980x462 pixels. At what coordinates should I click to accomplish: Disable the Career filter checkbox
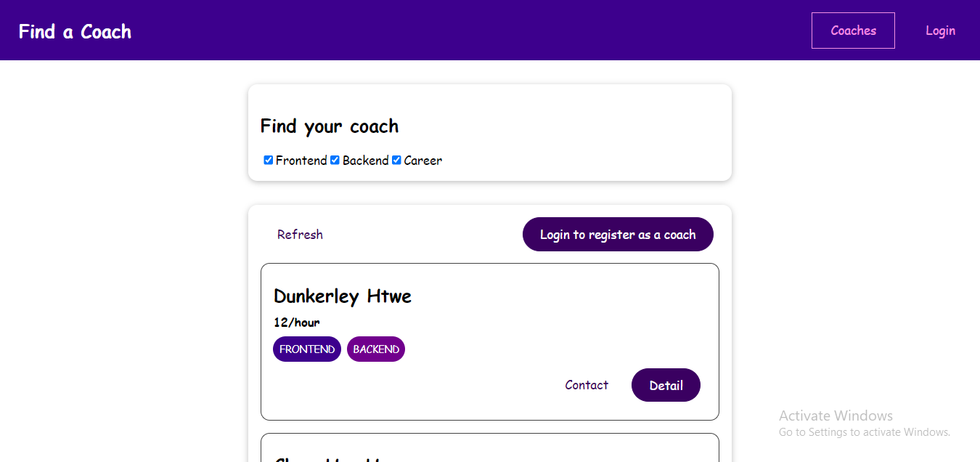tap(396, 160)
